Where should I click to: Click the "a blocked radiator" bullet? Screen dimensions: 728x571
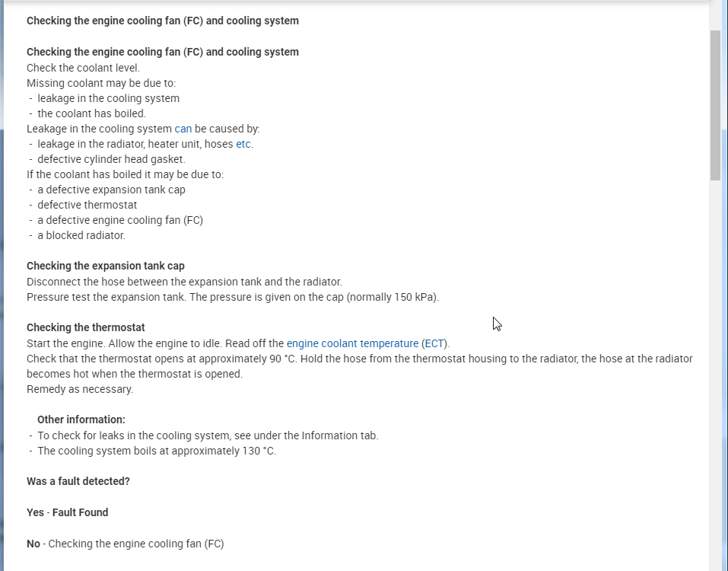click(x=81, y=235)
